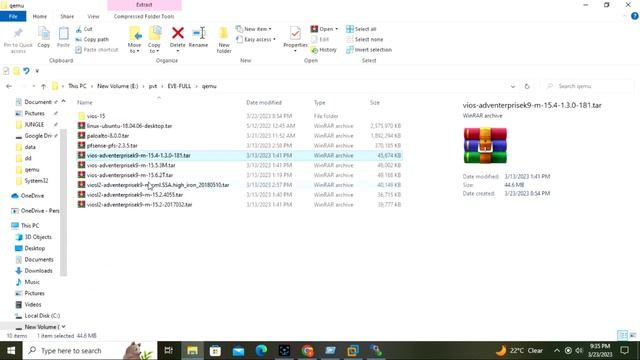This screenshot has width=640, height=360.
Task: Click the Extract contextual tab
Action: (x=144, y=5)
